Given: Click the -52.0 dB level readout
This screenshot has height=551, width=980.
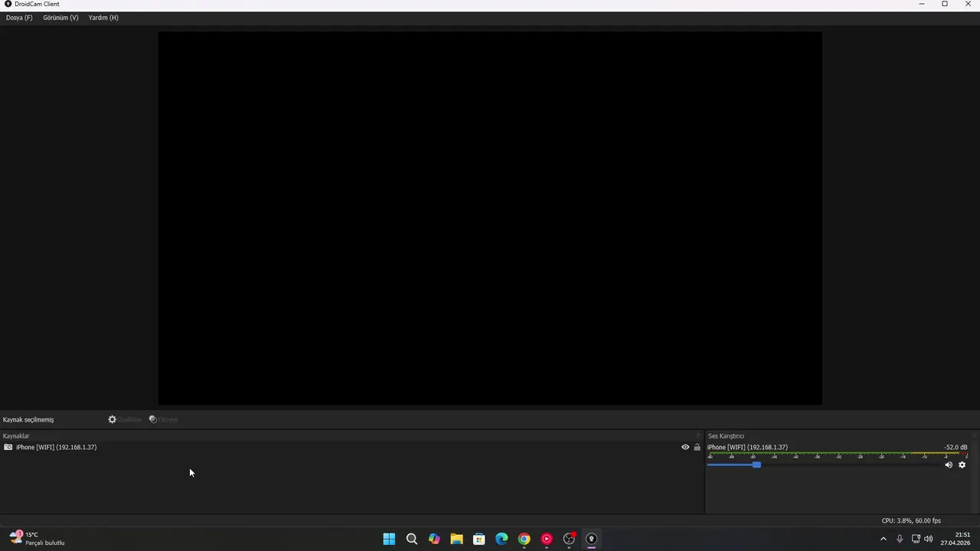Looking at the screenshot, I should pyautogui.click(x=955, y=447).
